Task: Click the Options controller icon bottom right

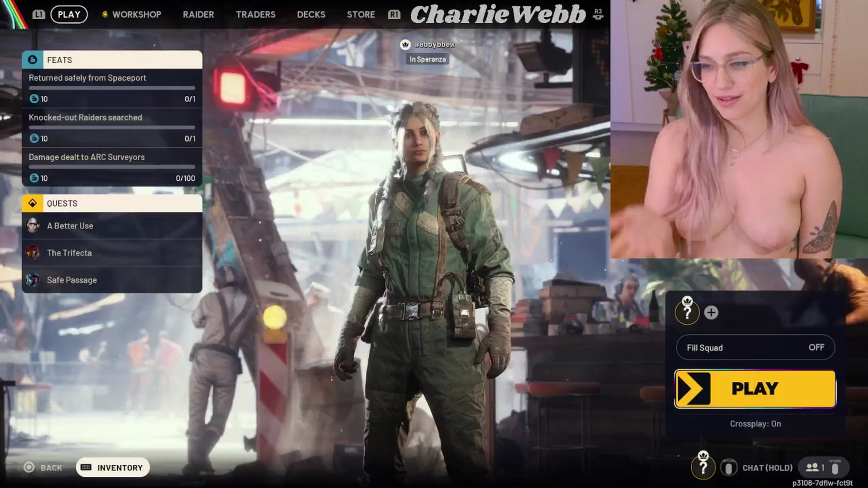Action: [835, 468]
